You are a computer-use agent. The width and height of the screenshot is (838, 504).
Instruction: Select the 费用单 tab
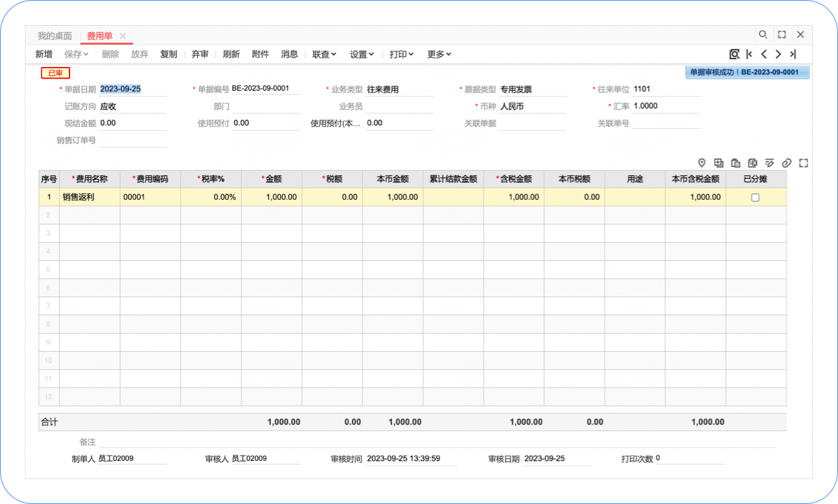pyautogui.click(x=100, y=36)
